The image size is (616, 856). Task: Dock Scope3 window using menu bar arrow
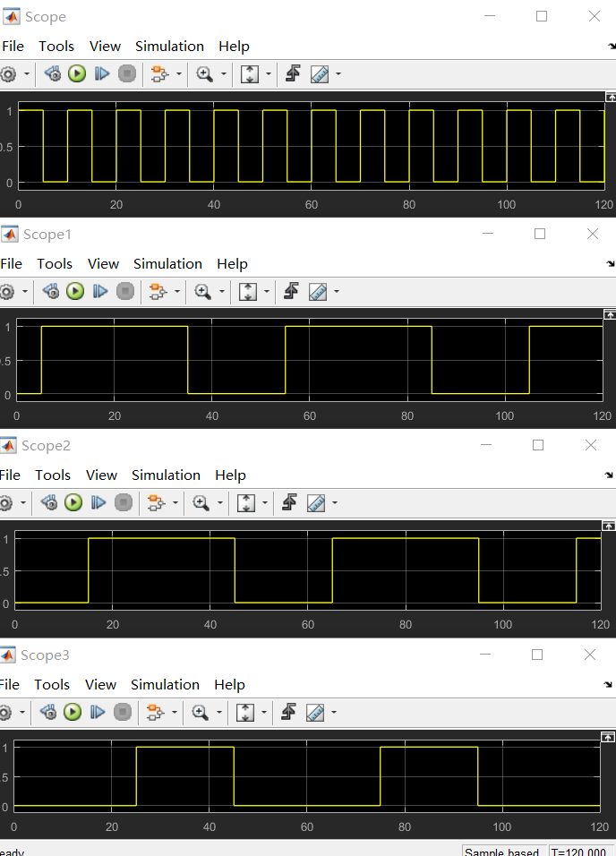[x=608, y=685]
